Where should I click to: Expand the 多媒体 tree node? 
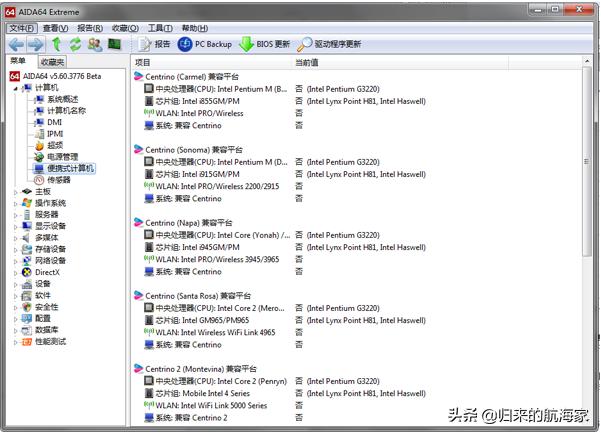tap(15, 238)
